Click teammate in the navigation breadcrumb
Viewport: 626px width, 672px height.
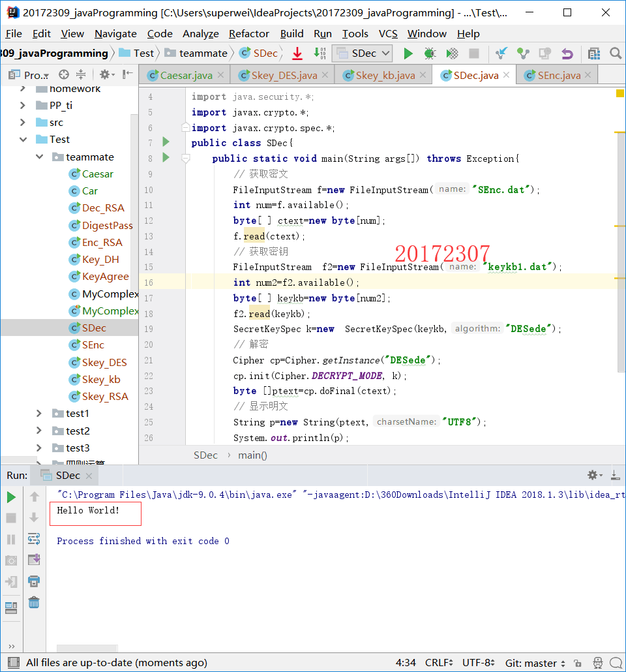pyautogui.click(x=197, y=53)
